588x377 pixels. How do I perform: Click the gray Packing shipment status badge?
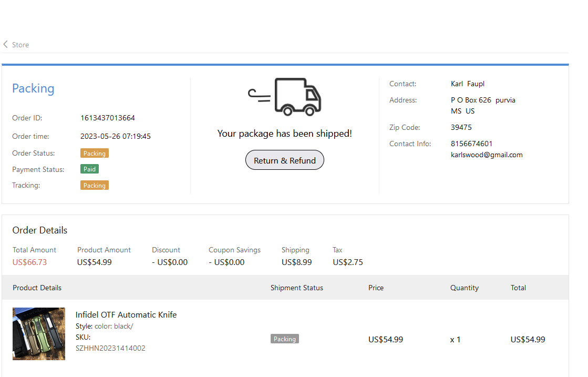tap(285, 339)
